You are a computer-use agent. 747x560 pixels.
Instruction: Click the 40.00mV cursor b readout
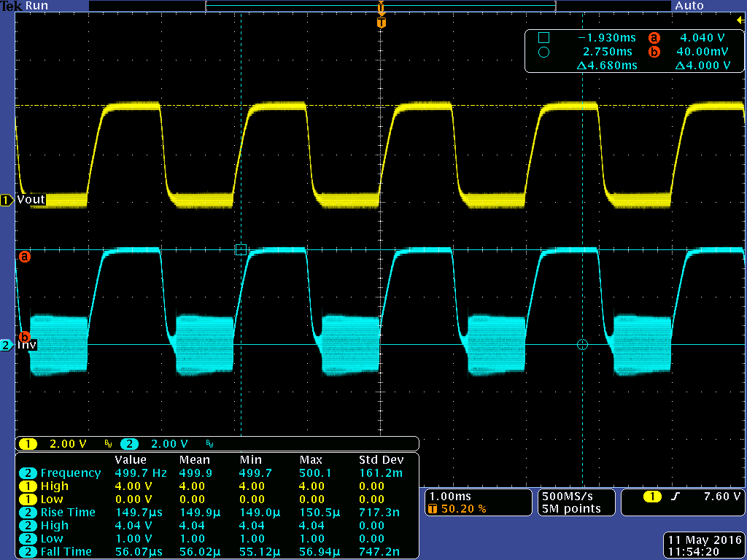pyautogui.click(x=703, y=52)
